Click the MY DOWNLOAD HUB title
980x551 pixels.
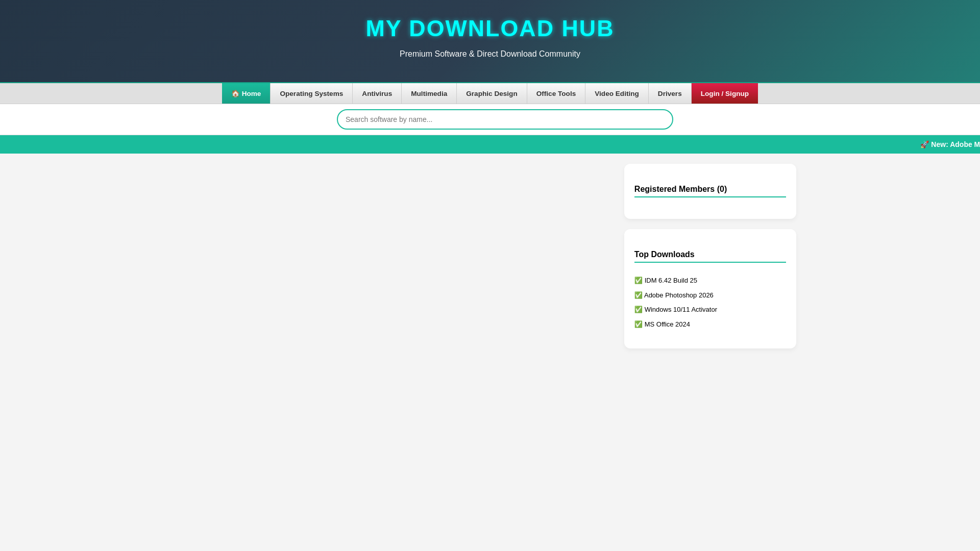490,29
